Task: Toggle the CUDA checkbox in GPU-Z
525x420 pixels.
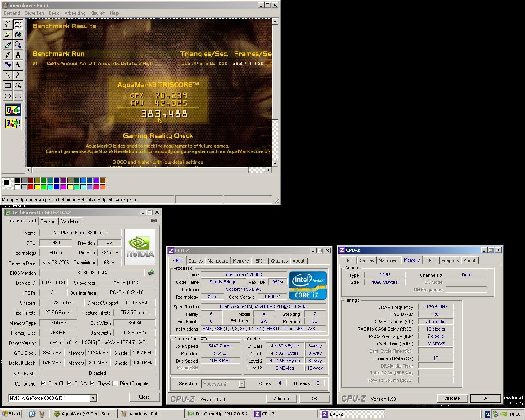Action: pyautogui.click(x=69, y=383)
